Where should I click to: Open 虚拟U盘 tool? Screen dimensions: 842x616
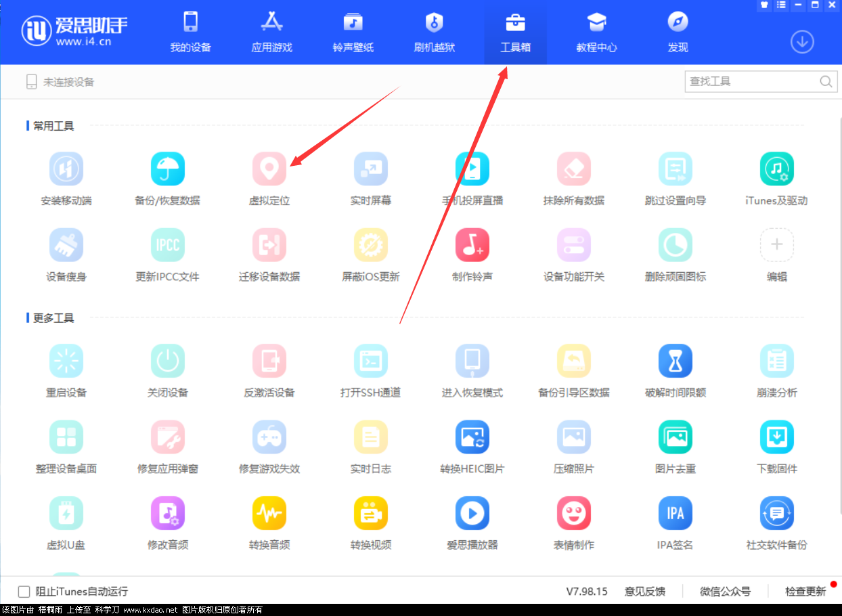coord(66,513)
